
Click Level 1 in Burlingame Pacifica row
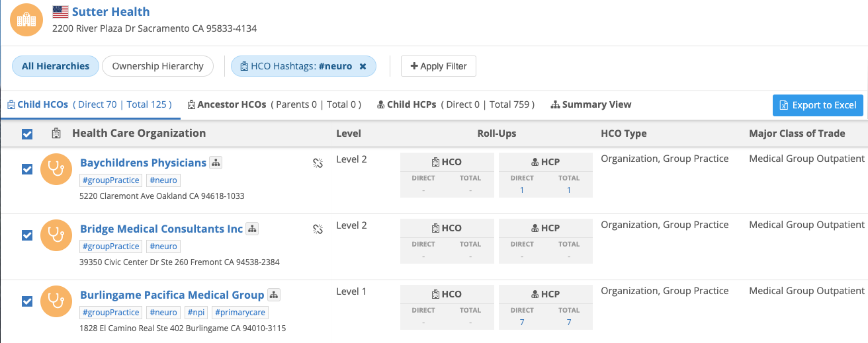(x=351, y=291)
